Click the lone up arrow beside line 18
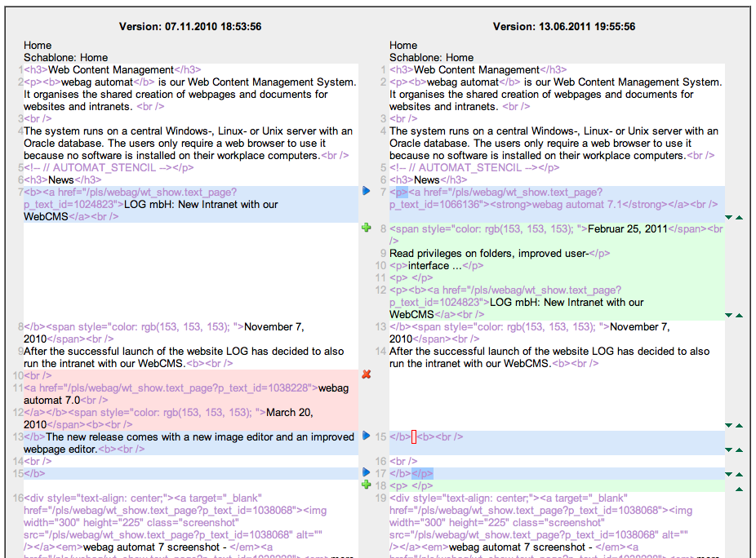 point(739,489)
